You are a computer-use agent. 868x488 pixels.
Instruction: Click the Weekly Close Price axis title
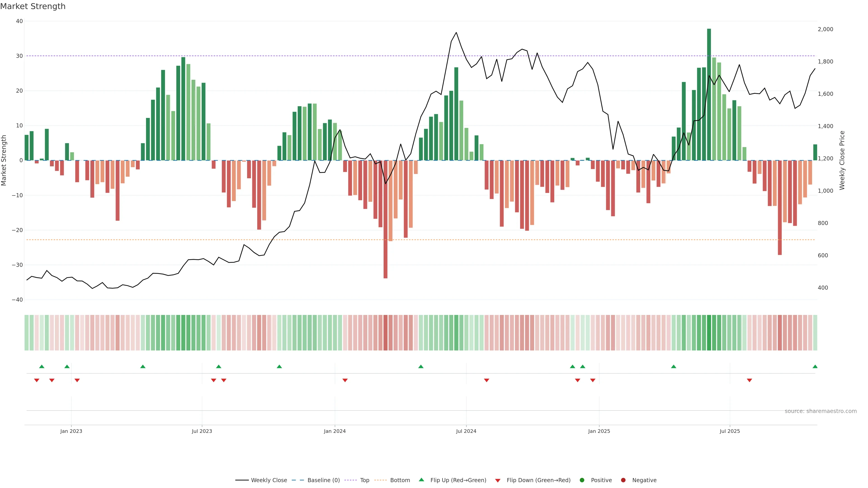842,160
